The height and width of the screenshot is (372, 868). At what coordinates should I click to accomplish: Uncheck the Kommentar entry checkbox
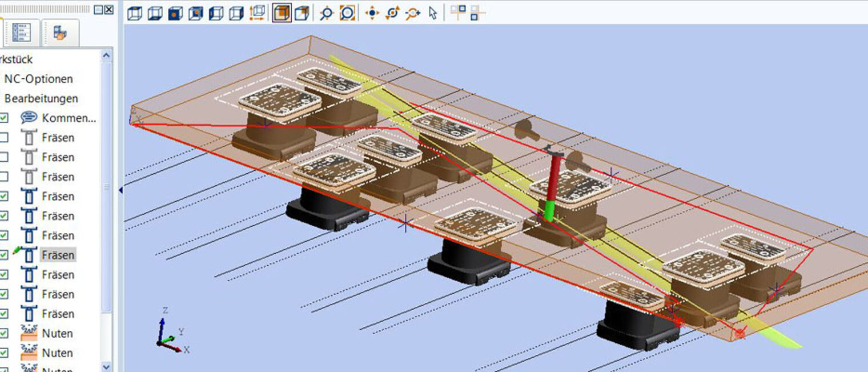coord(4,118)
